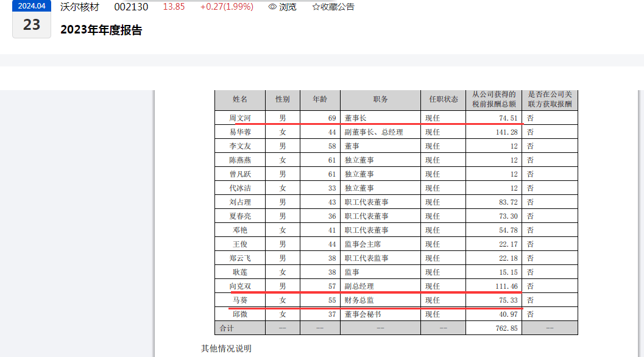This screenshot has height=357, width=644.
Task: Select the name 代冰洁
Action: click(240, 188)
